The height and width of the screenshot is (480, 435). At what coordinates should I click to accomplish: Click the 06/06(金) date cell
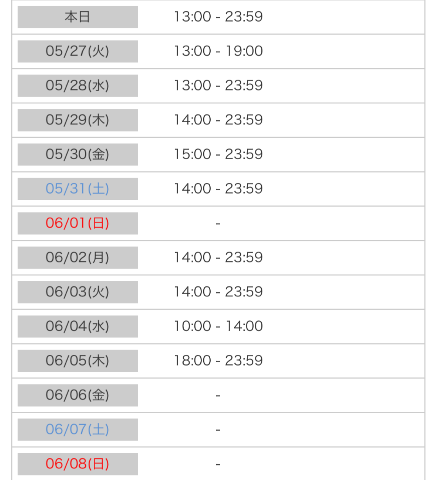(x=78, y=395)
